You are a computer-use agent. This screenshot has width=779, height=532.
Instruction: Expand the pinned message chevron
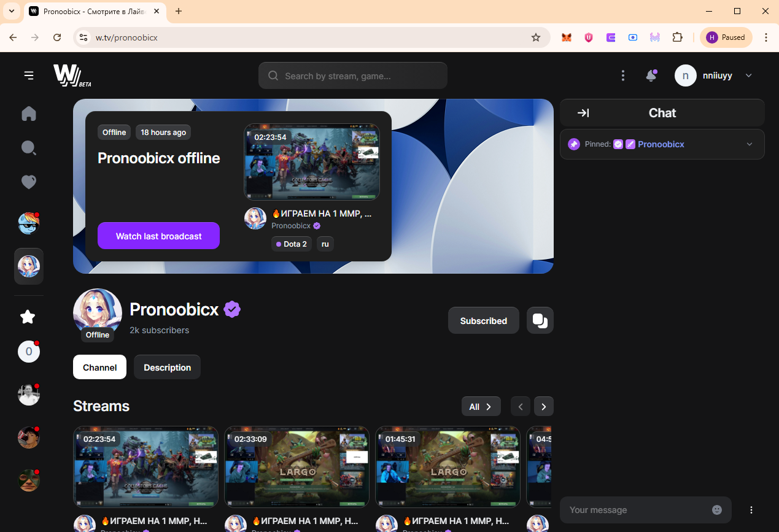point(750,144)
